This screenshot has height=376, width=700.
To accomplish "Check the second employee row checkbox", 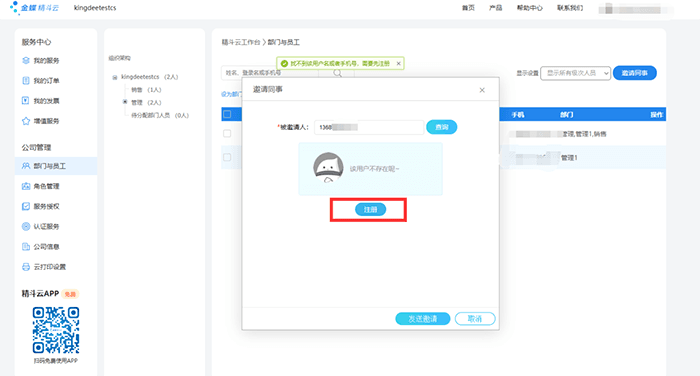I will [x=227, y=157].
